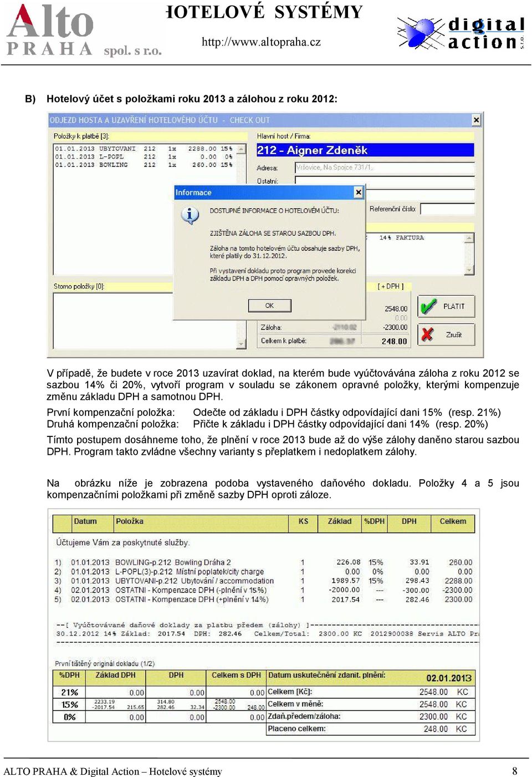
Task: Click the 'Celkem' column header in the invoice
Action: point(453,521)
